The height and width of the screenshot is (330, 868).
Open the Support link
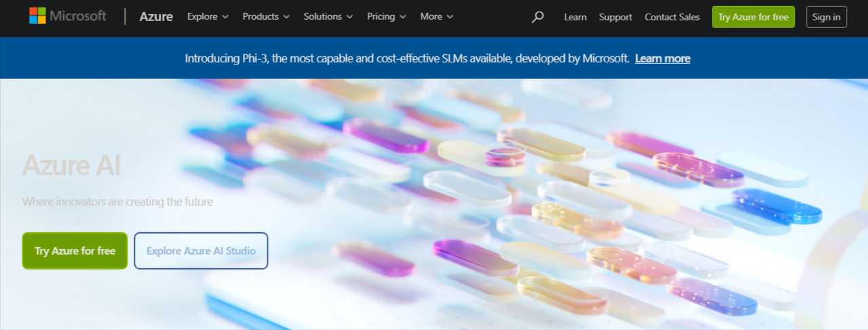click(616, 17)
